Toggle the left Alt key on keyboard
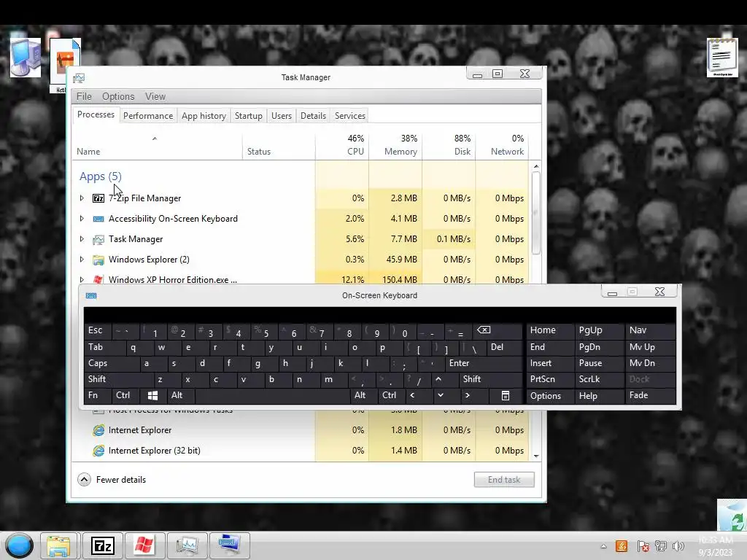The height and width of the screenshot is (560, 747). [x=181, y=395]
